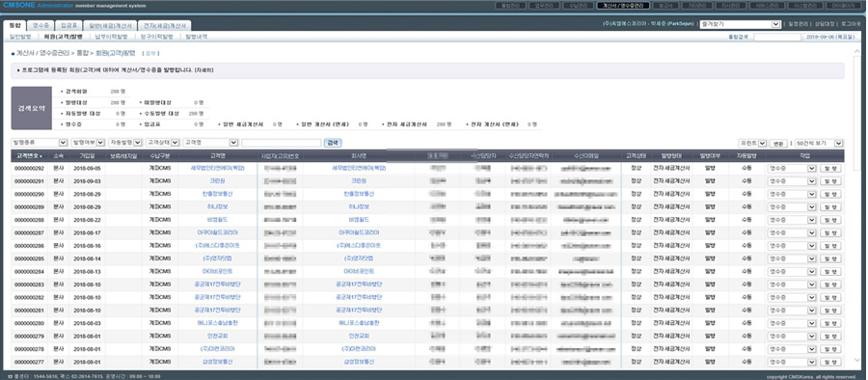Open the 수납관리 top menu item
Screen dimensions: 868x380
coord(578,5)
